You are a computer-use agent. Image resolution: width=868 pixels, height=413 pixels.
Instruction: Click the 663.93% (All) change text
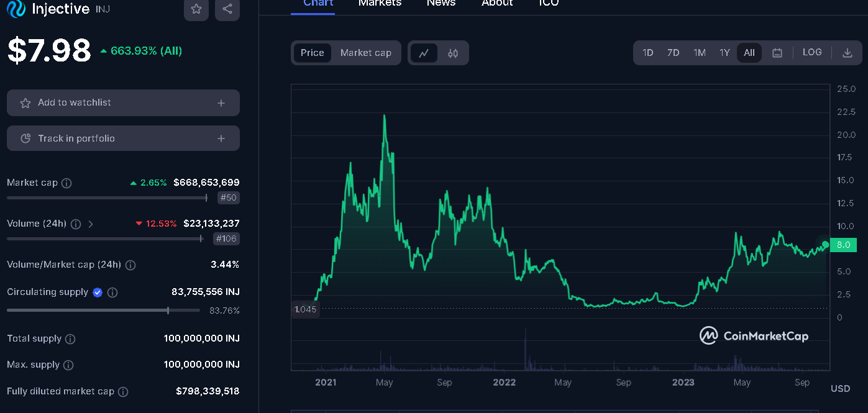click(x=141, y=51)
